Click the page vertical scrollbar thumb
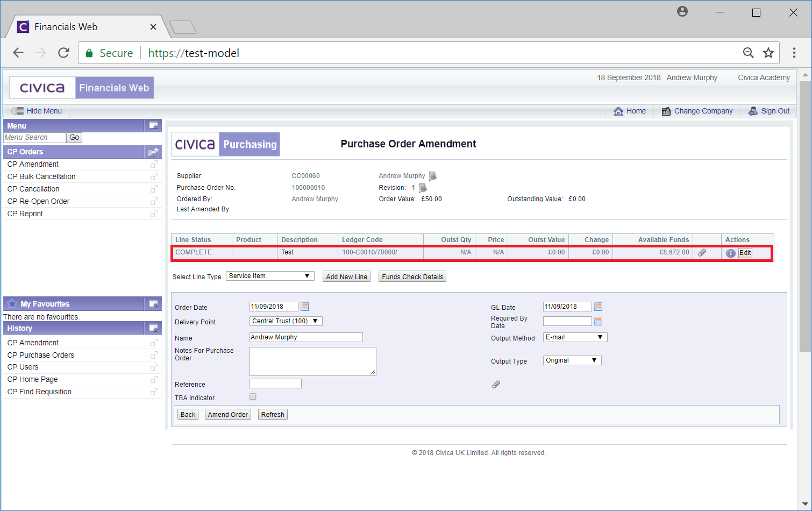Viewport: 812px width, 511px height. click(805, 216)
